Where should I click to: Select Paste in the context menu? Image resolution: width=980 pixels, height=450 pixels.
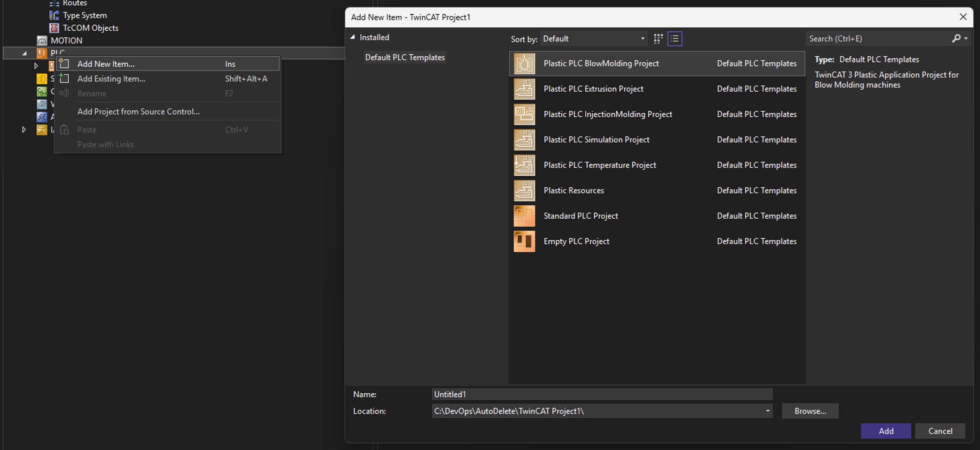coord(168,130)
